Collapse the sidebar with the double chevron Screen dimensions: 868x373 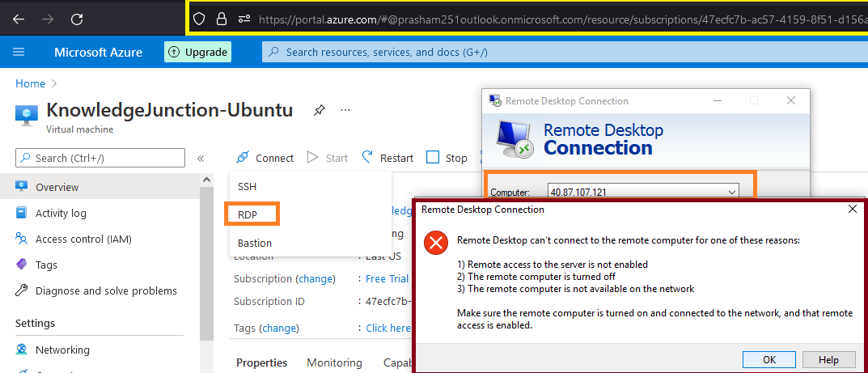pos(201,159)
